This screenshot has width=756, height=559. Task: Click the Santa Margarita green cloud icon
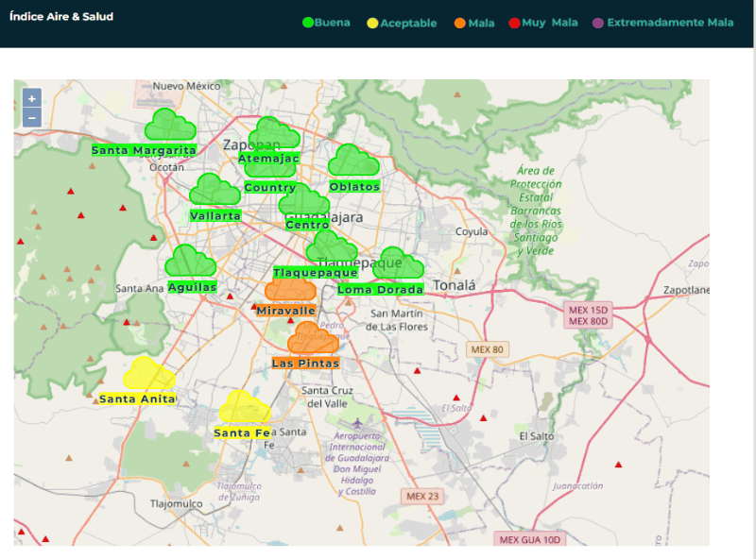tap(169, 126)
